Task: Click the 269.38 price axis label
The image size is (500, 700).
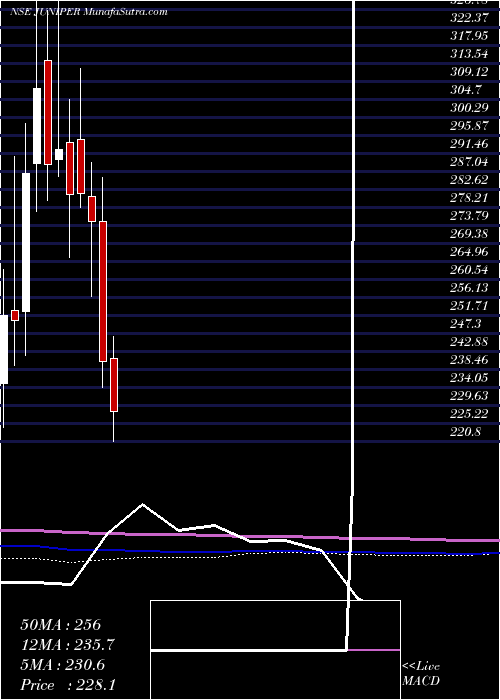Action: click(469, 233)
